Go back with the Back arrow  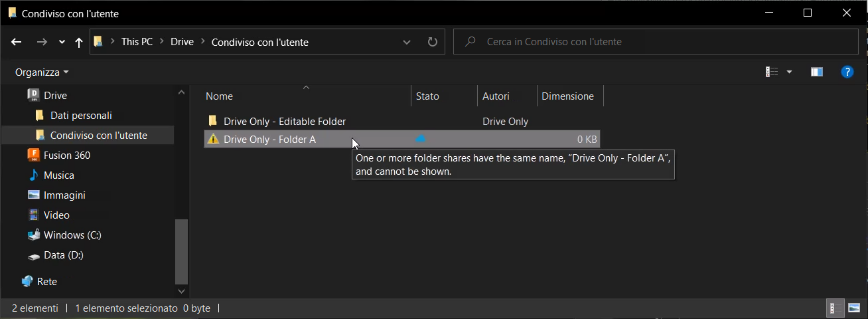17,42
